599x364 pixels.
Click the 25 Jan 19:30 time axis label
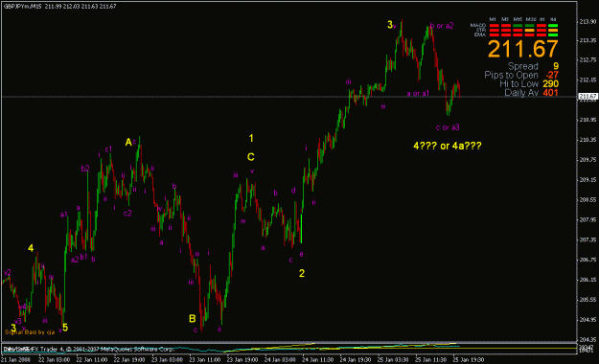coord(469,360)
